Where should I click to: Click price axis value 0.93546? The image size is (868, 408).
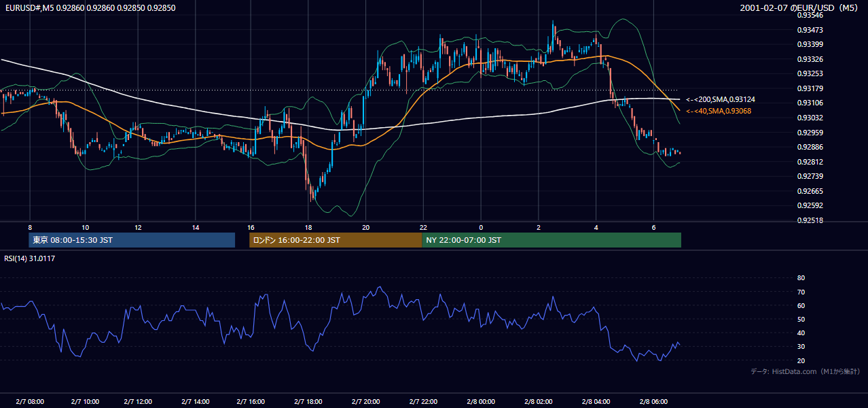tap(810, 15)
